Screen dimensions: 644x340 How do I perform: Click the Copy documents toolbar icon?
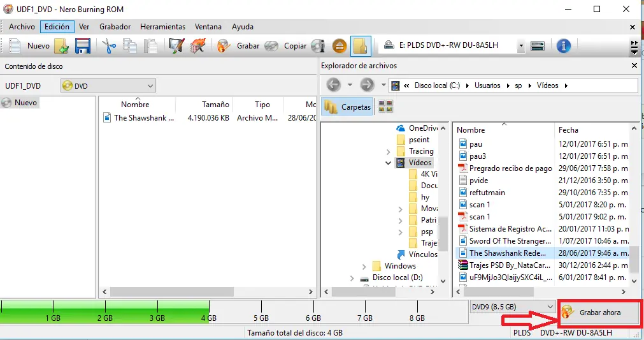click(x=130, y=46)
